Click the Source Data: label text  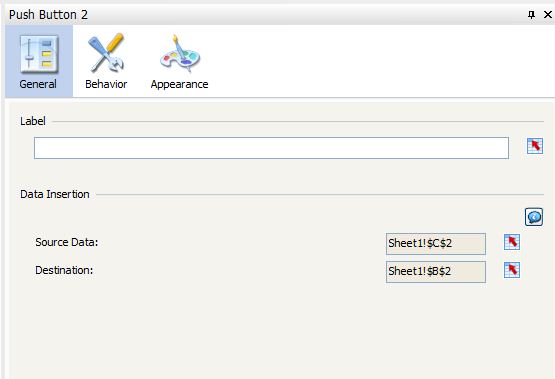(x=67, y=242)
